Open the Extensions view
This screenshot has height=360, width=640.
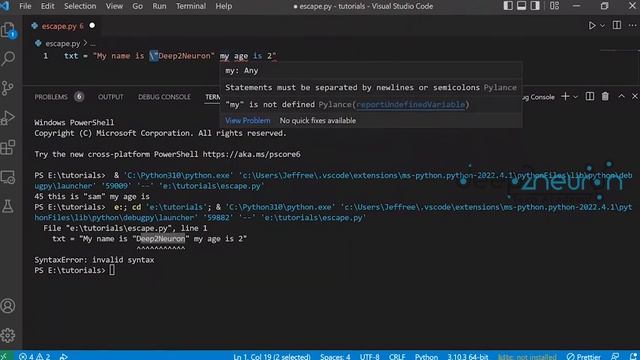[8, 147]
